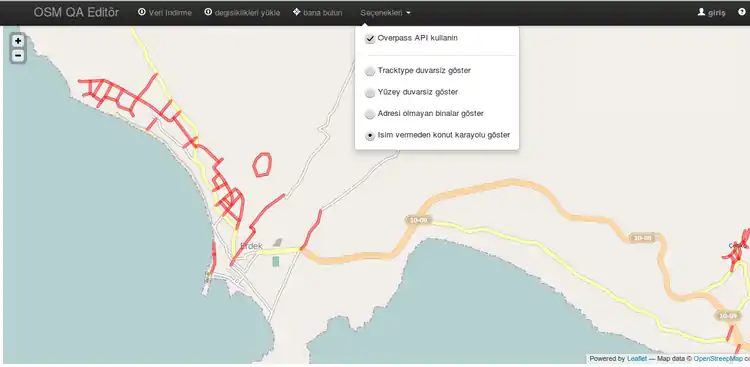The width and height of the screenshot is (750, 367).
Task: Select the Yüzey duvarsiz göster radio button
Action: [370, 93]
